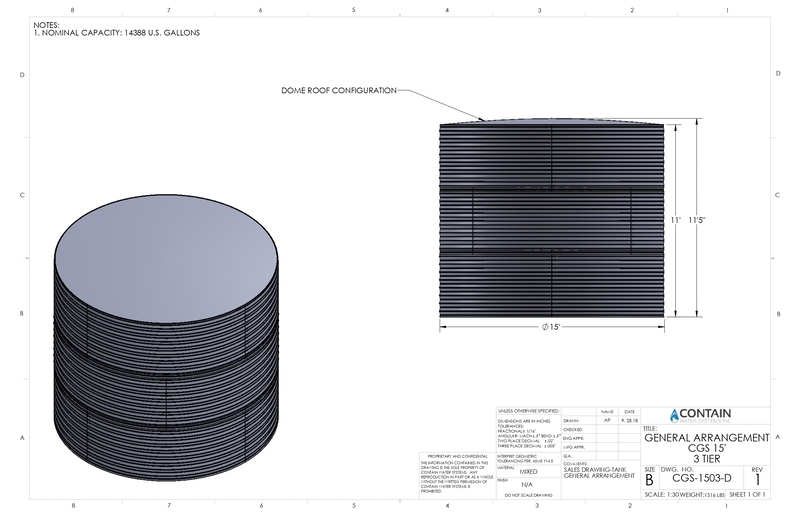
Task: Click the 11' height dimension value
Action: pos(676,220)
